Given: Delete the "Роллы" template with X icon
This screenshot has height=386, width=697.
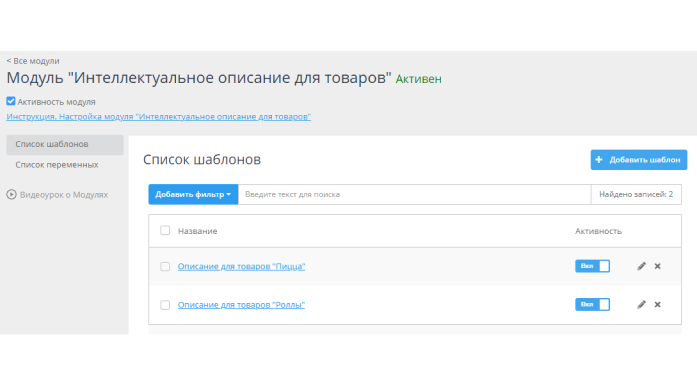Looking at the screenshot, I should [x=657, y=305].
